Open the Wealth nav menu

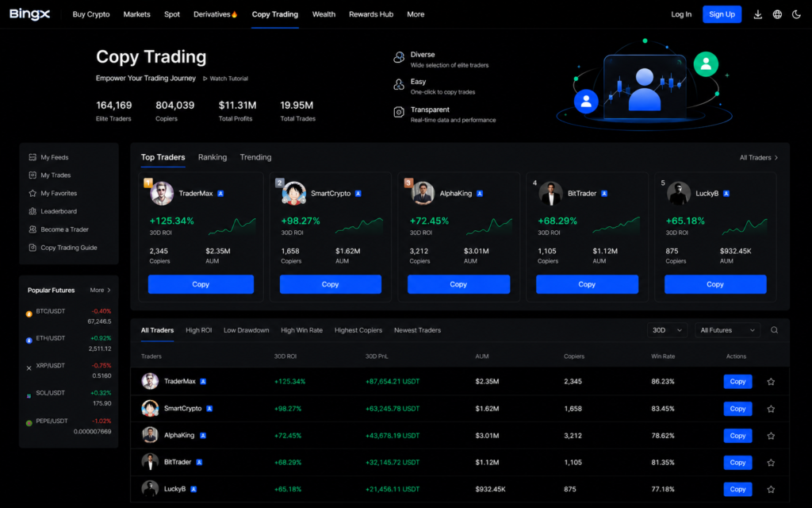[x=324, y=14]
